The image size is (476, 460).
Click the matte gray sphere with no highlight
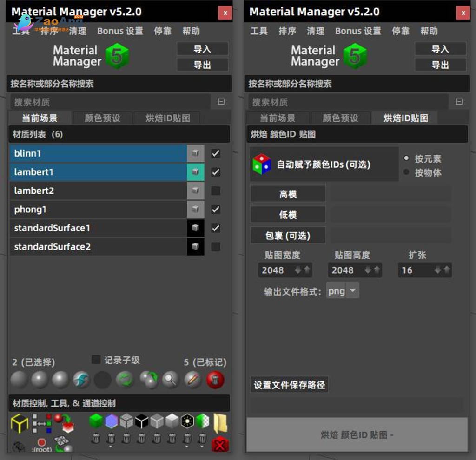(x=20, y=379)
